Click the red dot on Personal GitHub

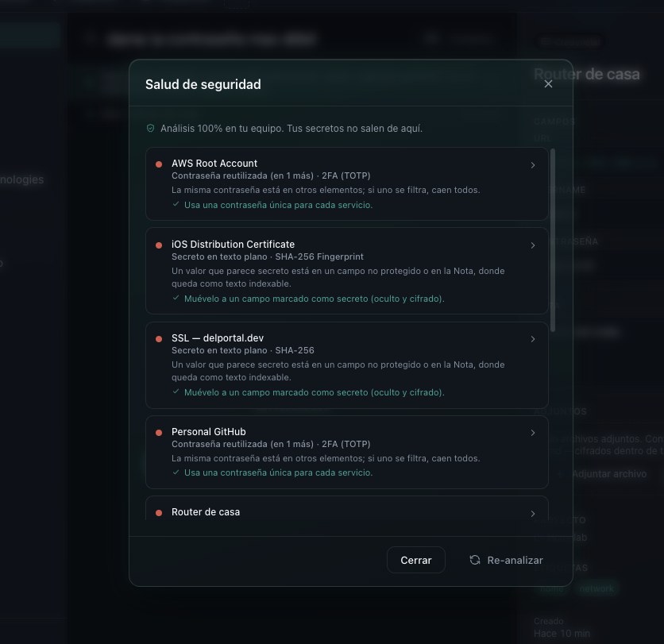(159, 433)
